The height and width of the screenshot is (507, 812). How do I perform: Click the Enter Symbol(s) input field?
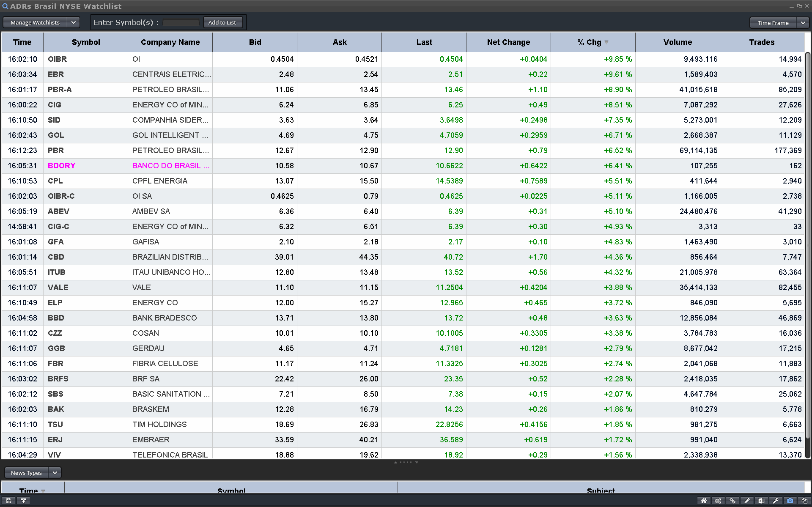(181, 22)
